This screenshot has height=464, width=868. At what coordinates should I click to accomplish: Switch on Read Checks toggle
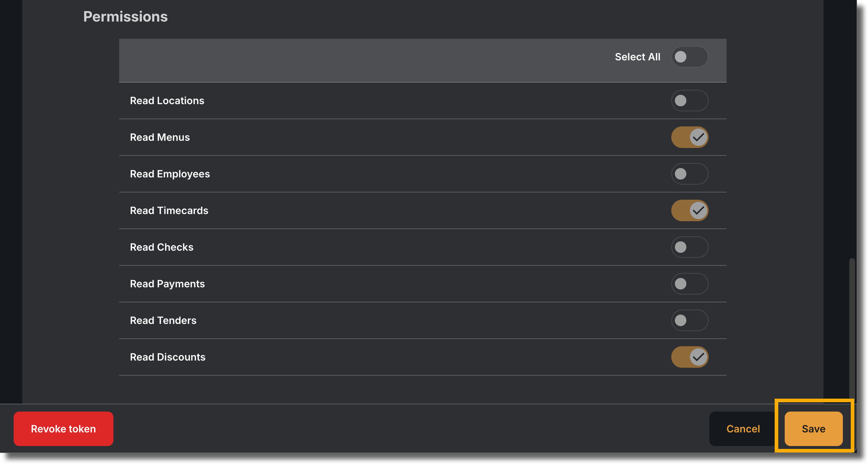pos(690,247)
